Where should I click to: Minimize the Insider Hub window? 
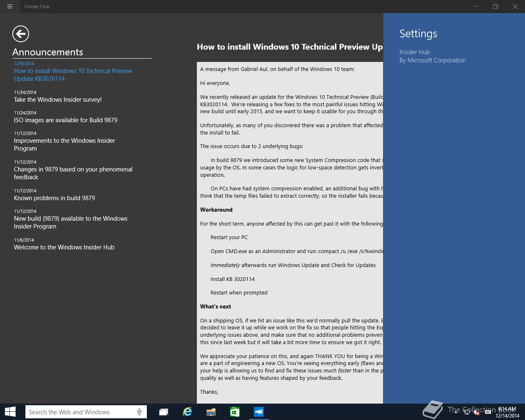pyautogui.click(x=476, y=7)
